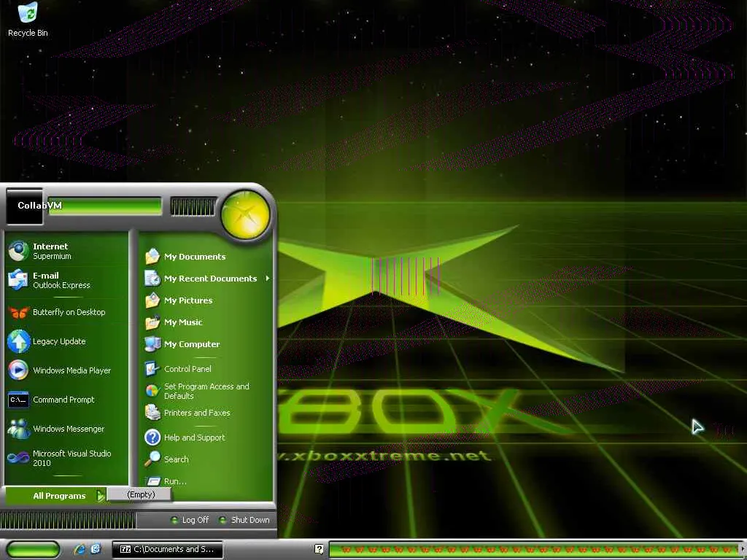Click the Internet Explorer quick launch icon

(80, 549)
